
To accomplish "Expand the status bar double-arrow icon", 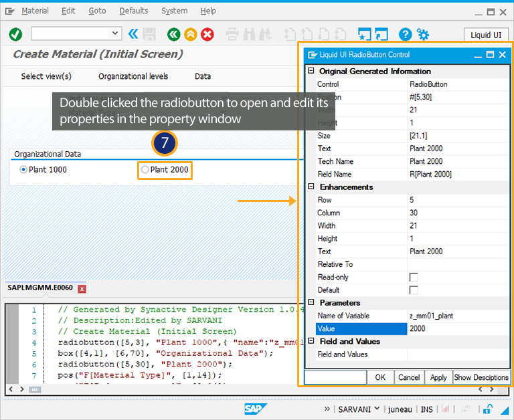I will pos(327,409).
